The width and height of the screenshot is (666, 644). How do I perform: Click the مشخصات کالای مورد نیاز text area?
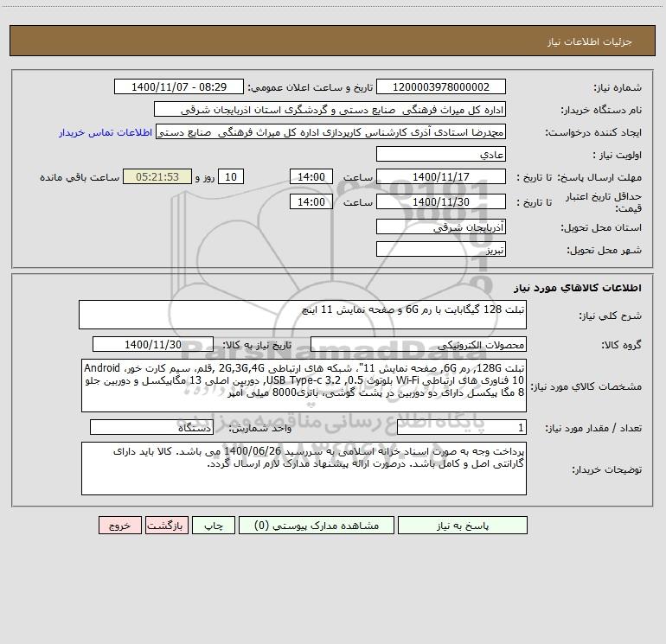pyautogui.click(x=304, y=386)
